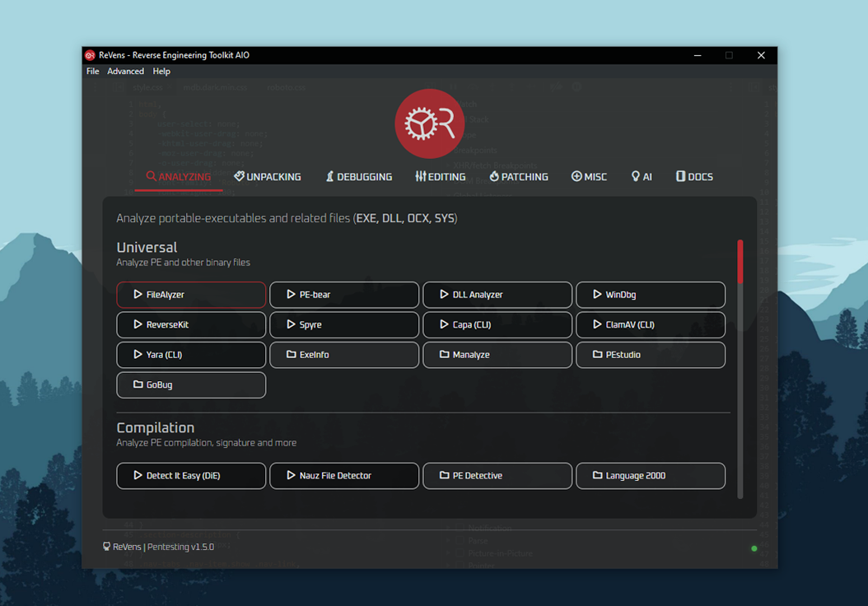Open the File menu
Screen dimensions: 868x606
point(92,71)
